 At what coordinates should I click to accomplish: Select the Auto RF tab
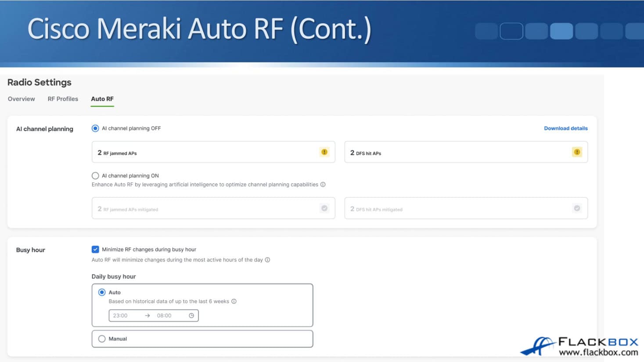[x=102, y=99]
